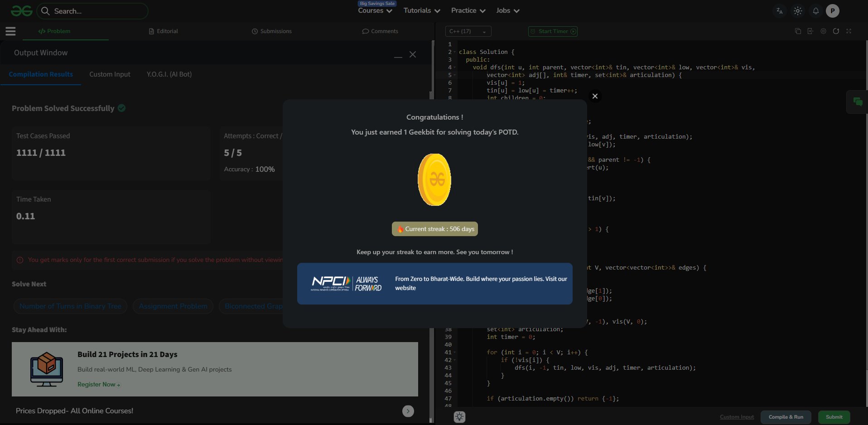Open the profile avatar P
868x425 pixels.
(x=833, y=11)
